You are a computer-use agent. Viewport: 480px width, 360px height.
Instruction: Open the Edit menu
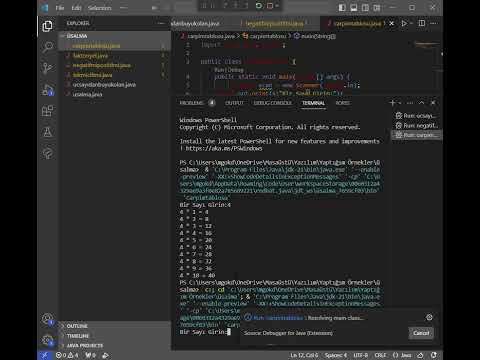point(76,8)
